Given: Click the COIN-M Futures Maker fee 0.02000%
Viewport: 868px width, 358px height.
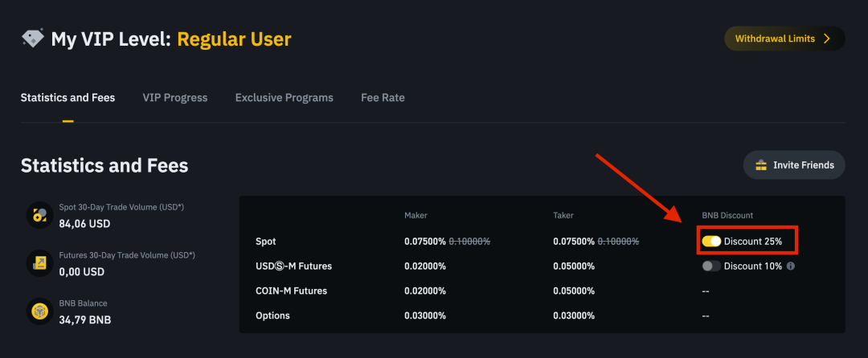Looking at the screenshot, I should point(425,291).
